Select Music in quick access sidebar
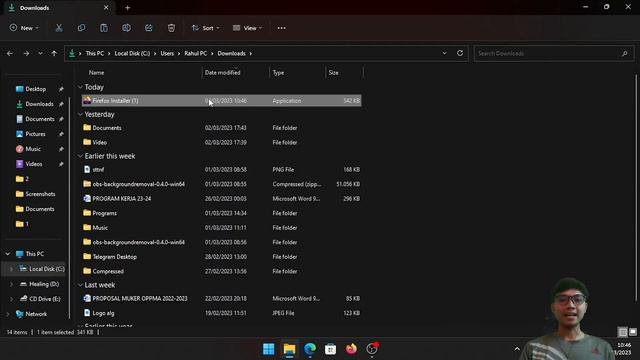The height and width of the screenshot is (360, 640). tap(33, 149)
